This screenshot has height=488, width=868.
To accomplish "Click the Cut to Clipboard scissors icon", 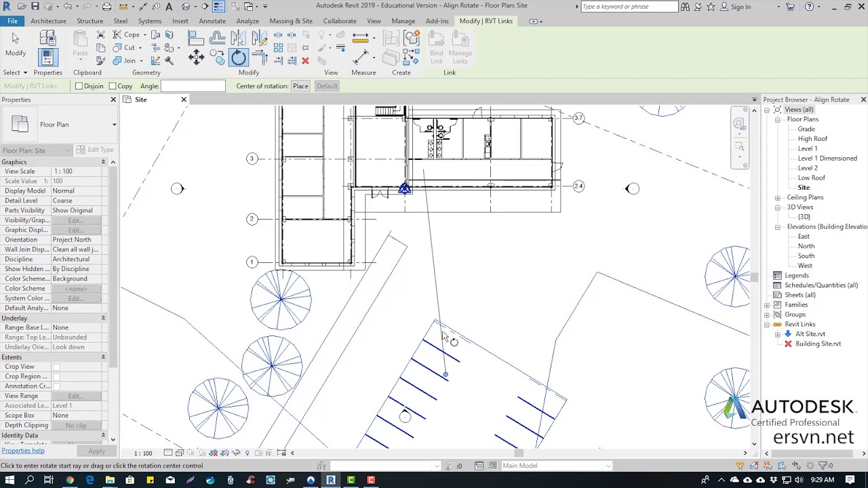I will (101, 35).
